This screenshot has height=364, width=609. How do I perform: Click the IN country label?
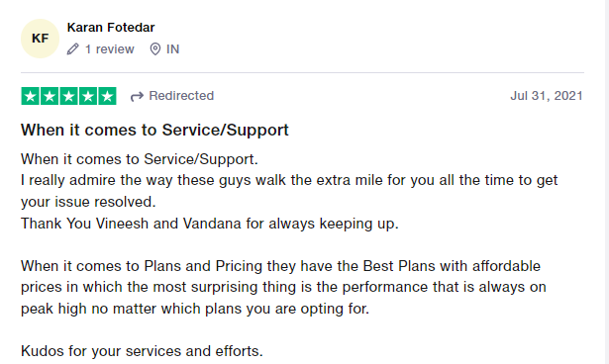[x=173, y=49]
